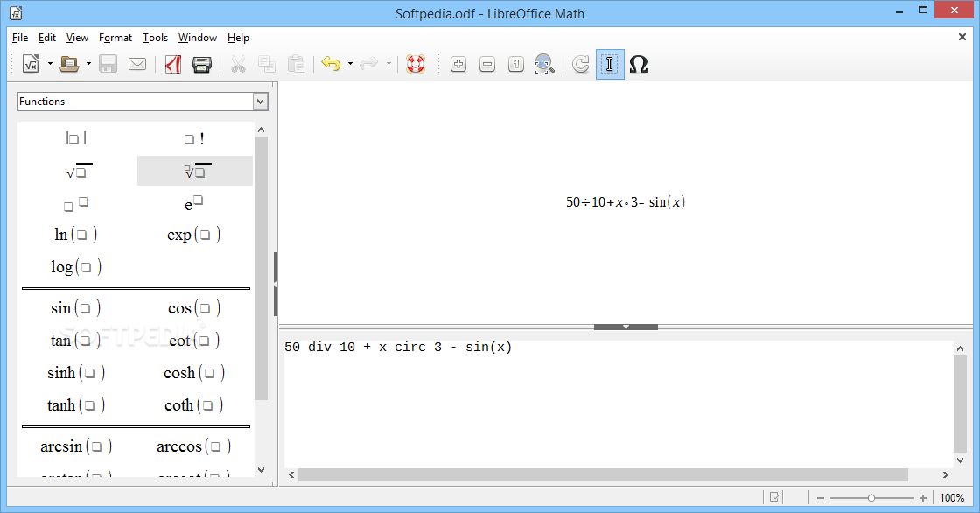Export directly as PDF icon
The width and height of the screenshot is (980, 513).
[173, 64]
